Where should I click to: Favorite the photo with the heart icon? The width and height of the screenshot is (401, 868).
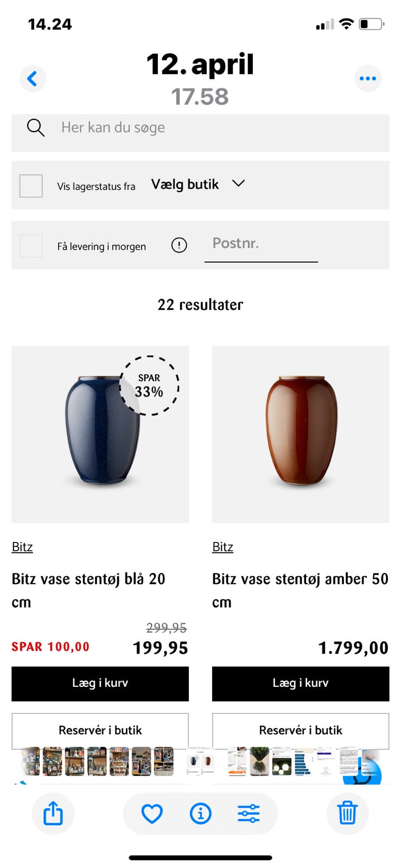coord(152,813)
